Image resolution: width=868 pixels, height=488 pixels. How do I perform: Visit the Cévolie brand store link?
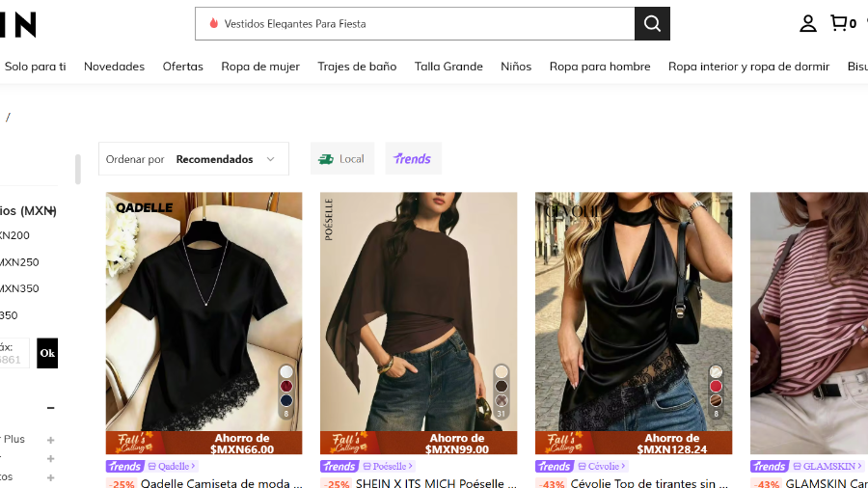pos(602,467)
